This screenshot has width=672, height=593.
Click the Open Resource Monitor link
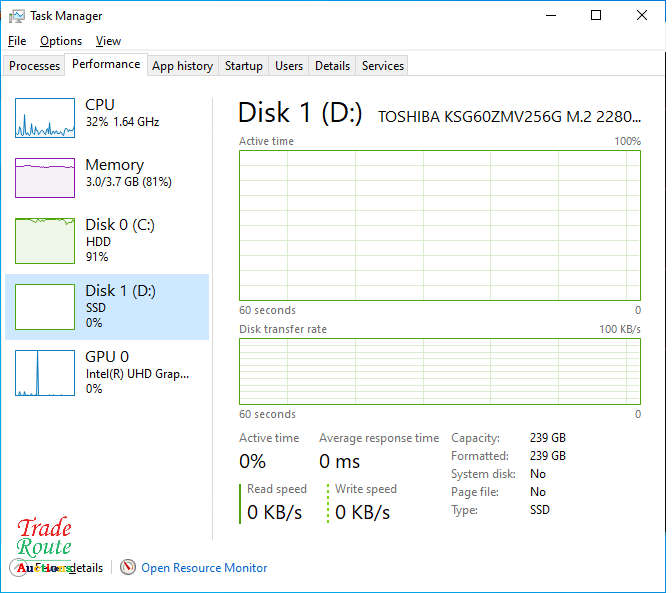204,568
